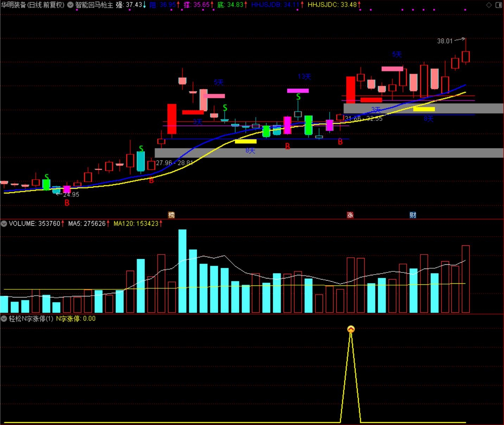The width and height of the screenshot is (504, 425).
Task: Expand the VOLUME indicator panel menu
Action: [4, 224]
